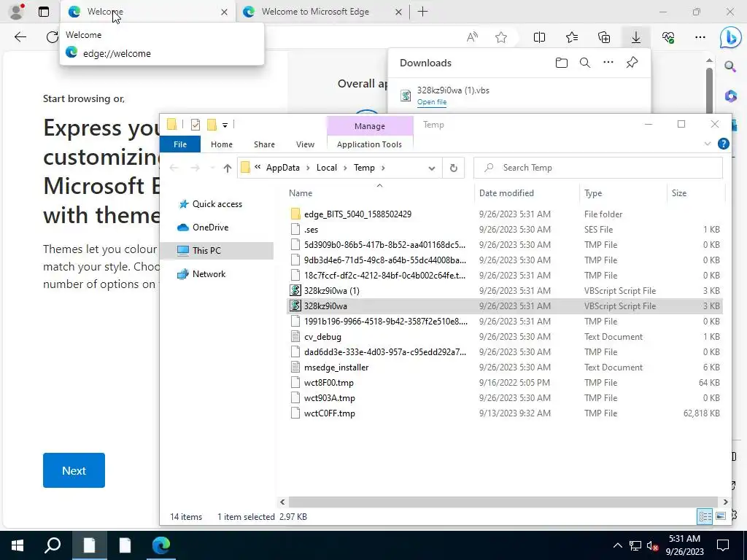Click Explorer horizontal scrollbar

[x=503, y=502]
